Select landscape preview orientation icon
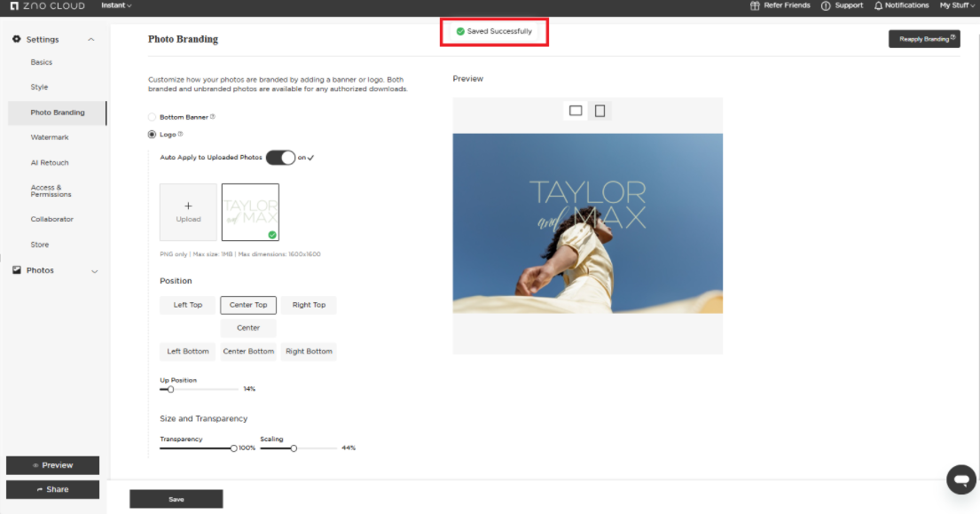The image size is (980, 514). pyautogui.click(x=576, y=111)
